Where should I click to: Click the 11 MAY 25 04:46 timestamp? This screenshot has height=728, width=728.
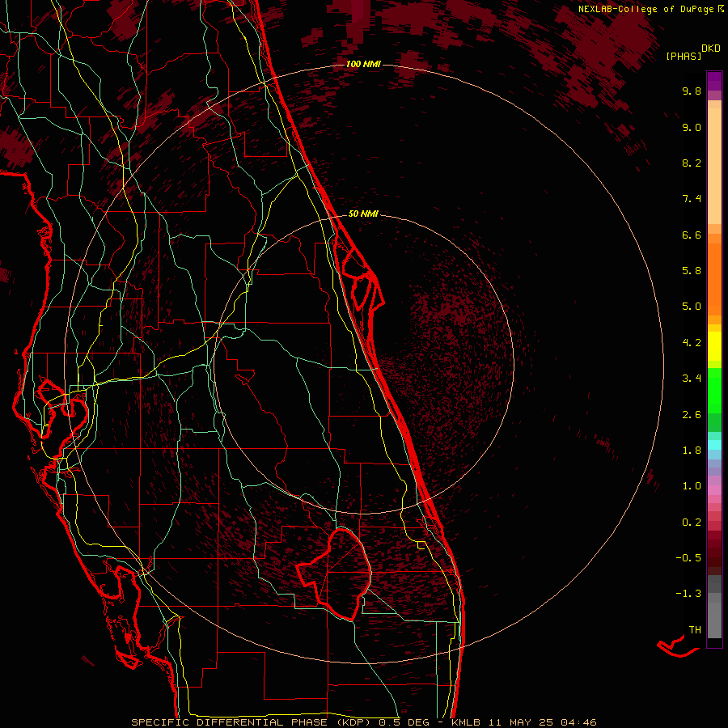click(541, 722)
